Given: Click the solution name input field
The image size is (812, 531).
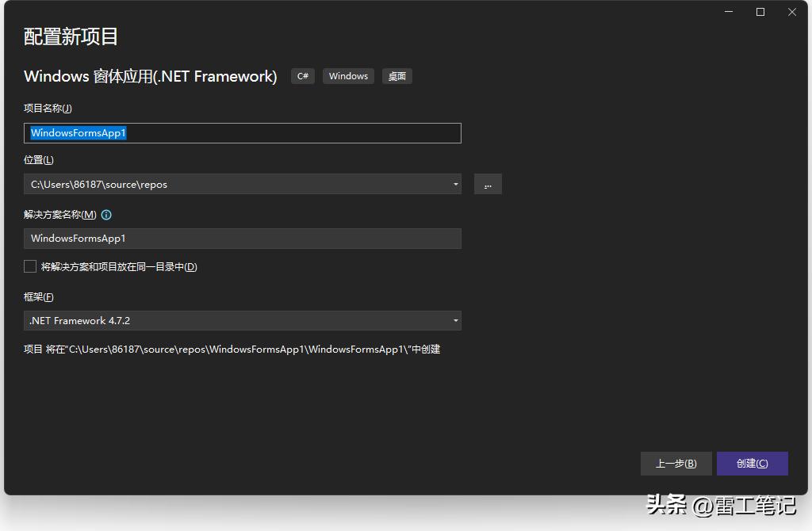Looking at the screenshot, I should (242, 238).
